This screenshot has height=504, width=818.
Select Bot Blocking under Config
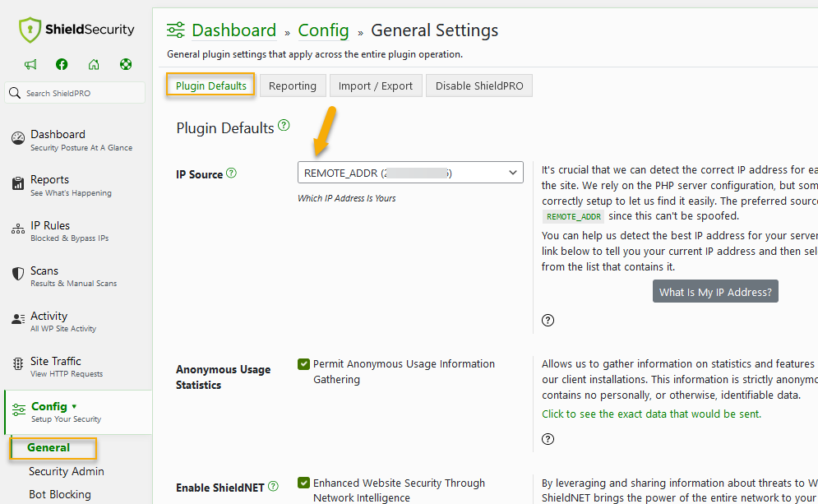coord(60,494)
